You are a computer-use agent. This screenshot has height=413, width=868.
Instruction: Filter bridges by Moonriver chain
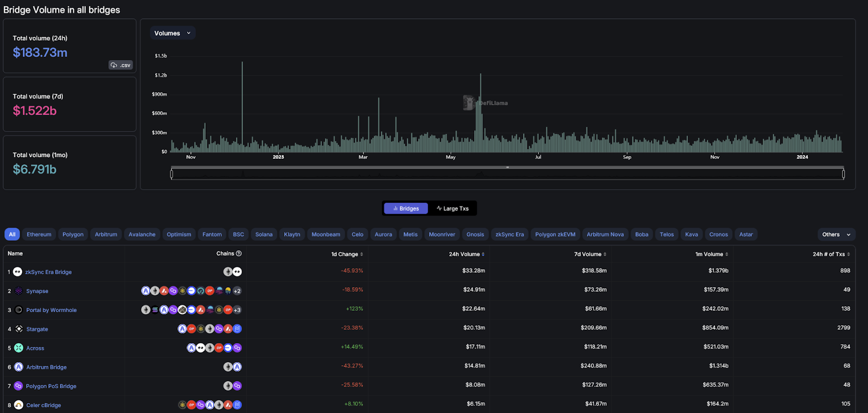(x=442, y=235)
